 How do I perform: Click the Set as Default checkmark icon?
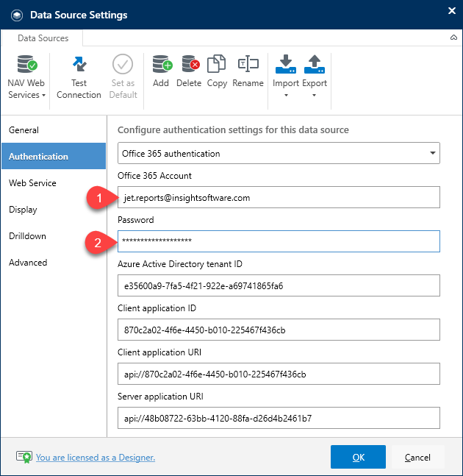(x=123, y=64)
